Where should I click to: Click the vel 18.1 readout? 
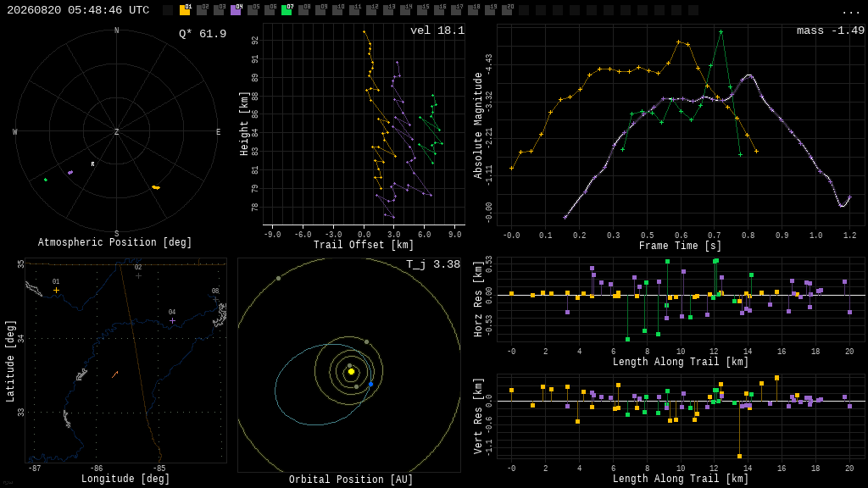[x=437, y=30]
